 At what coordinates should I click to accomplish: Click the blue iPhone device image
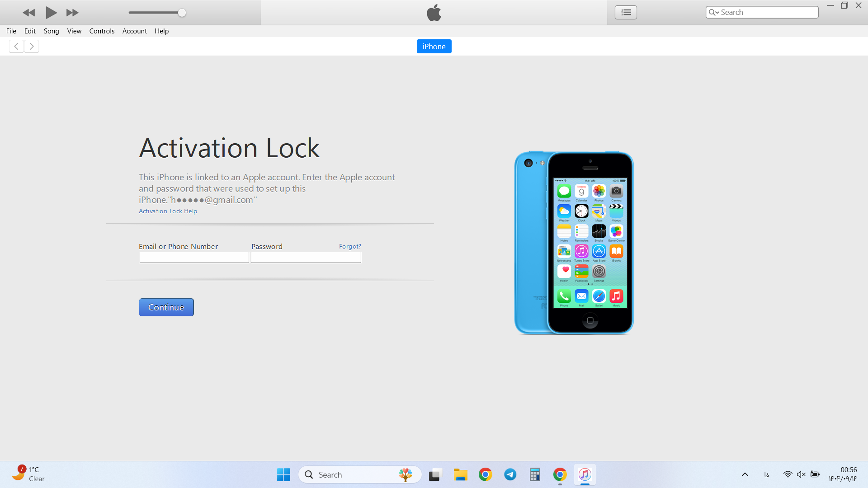click(x=574, y=243)
